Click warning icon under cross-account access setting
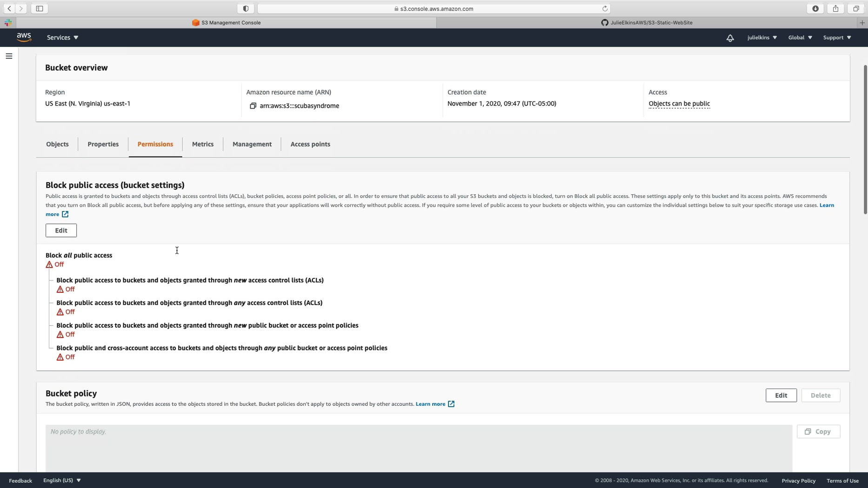Screen dimensions: 868x488 (x=60, y=357)
